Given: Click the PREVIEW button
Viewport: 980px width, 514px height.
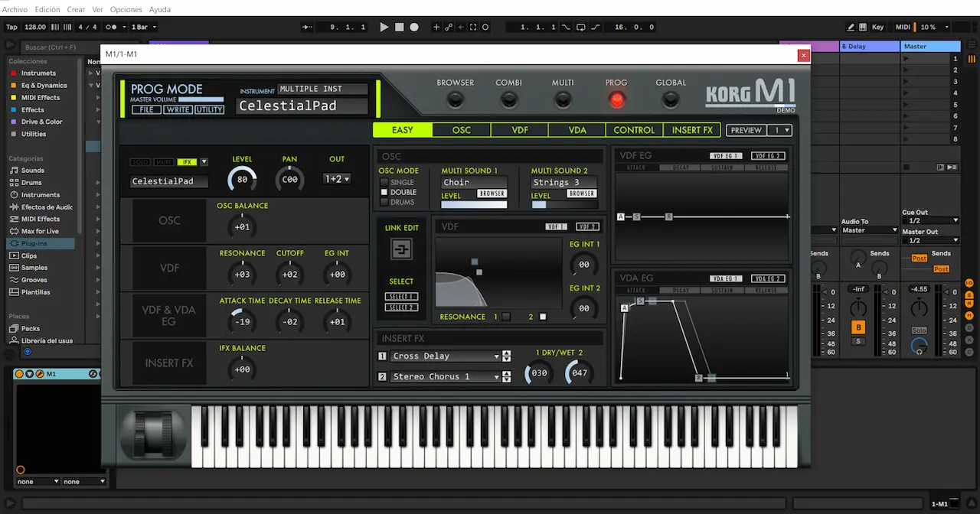Looking at the screenshot, I should coord(746,130).
